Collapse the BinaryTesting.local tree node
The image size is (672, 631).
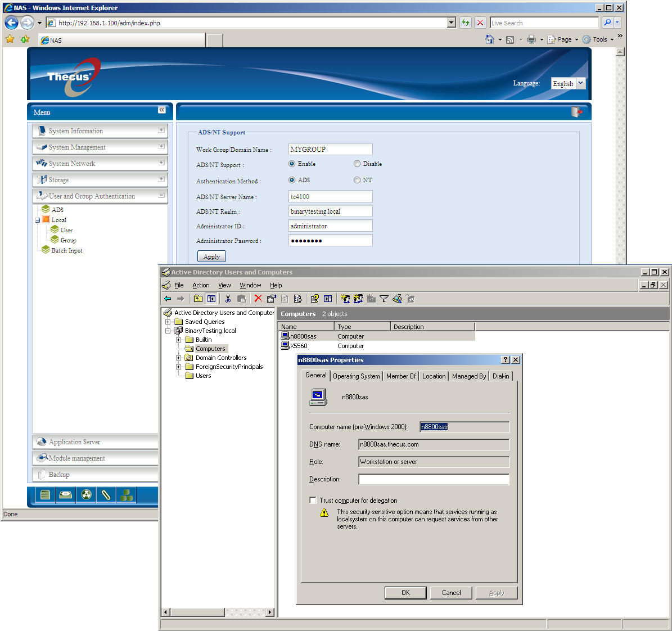pos(168,331)
